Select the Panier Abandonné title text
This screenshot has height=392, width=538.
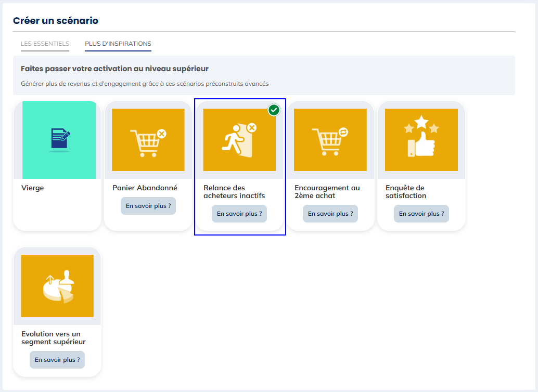145,188
